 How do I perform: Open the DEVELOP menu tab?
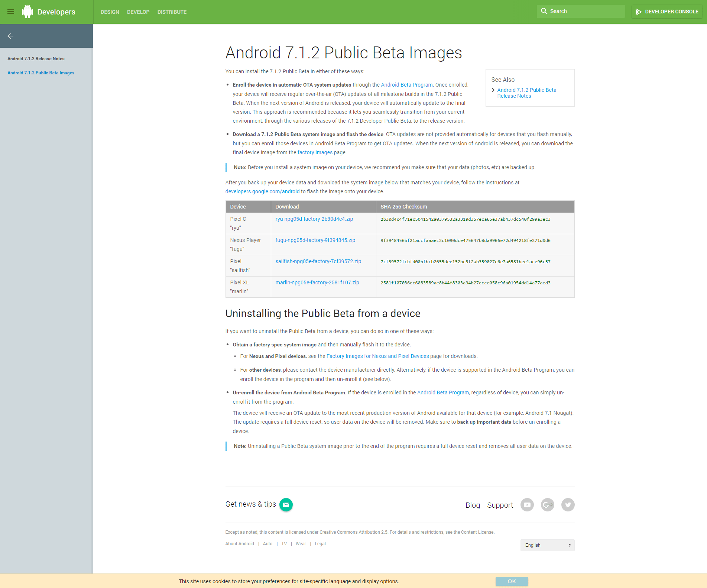point(138,12)
